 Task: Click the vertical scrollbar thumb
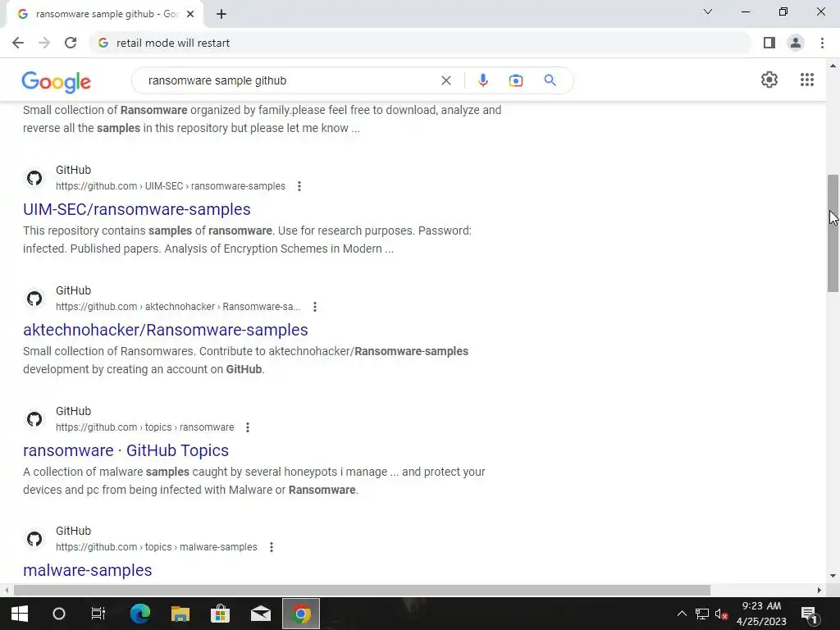pyautogui.click(x=833, y=234)
